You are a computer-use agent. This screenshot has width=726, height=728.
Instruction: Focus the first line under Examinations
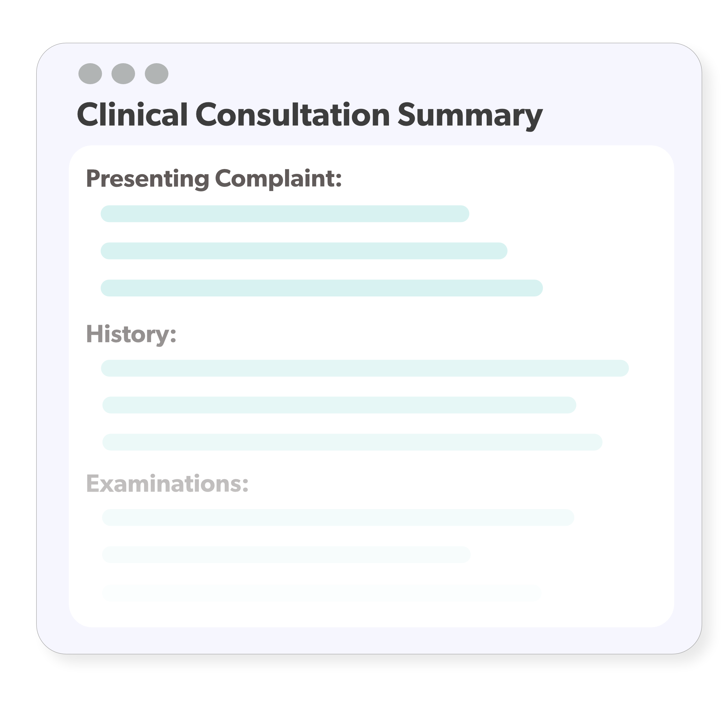(338, 517)
